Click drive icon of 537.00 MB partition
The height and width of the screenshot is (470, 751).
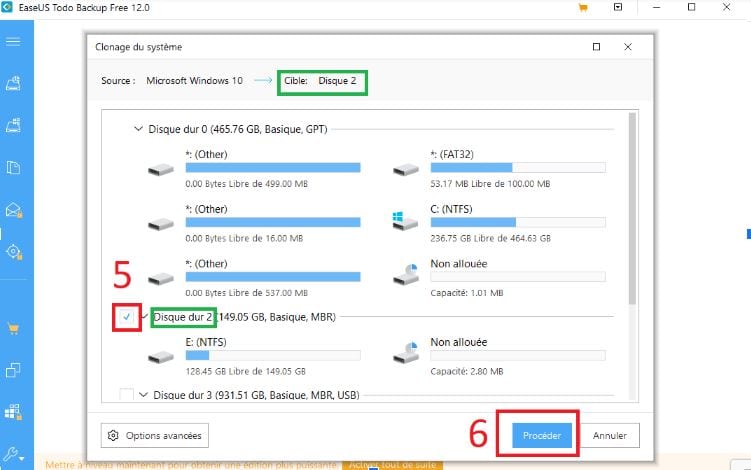(x=161, y=278)
